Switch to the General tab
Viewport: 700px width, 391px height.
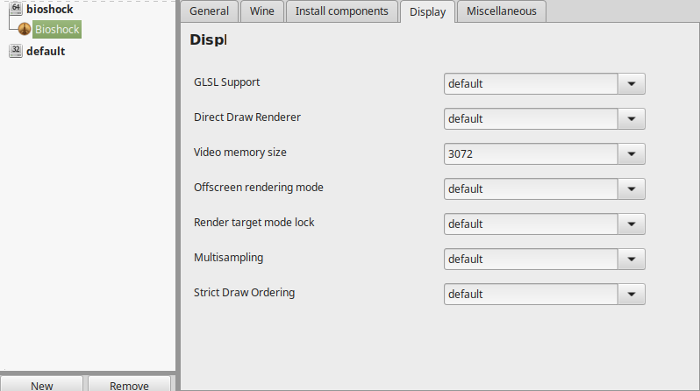209,11
